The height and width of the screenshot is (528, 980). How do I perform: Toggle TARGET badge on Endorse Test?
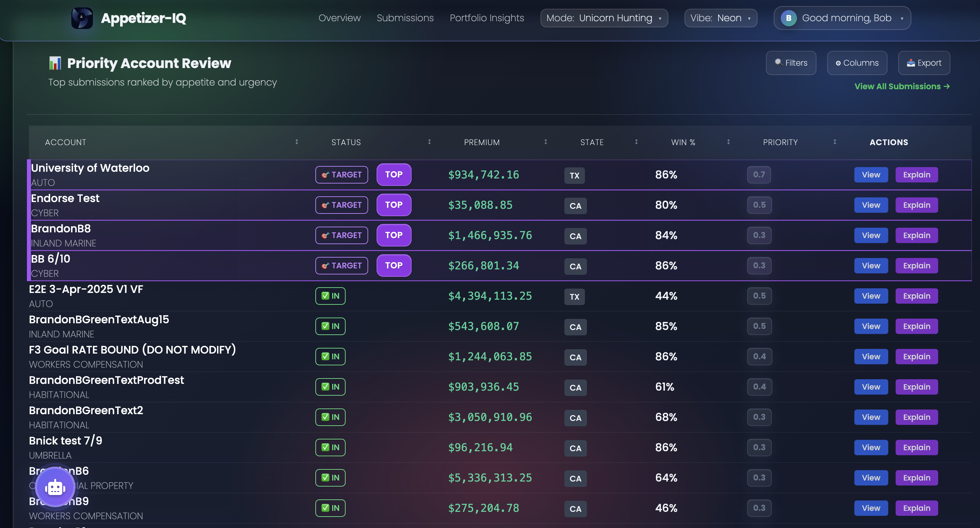pyautogui.click(x=341, y=205)
